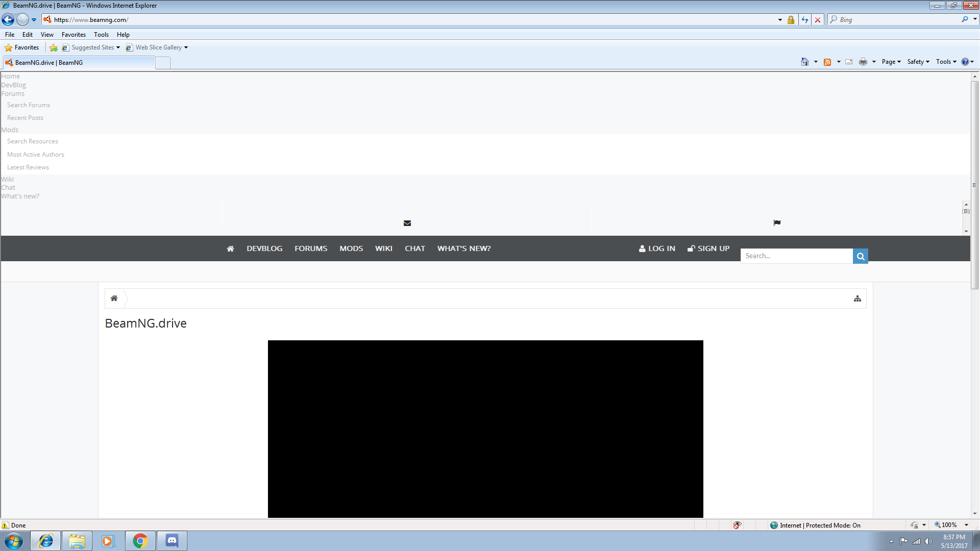Click the New Tab button
Viewport: 980px width, 551px height.
pyautogui.click(x=163, y=63)
